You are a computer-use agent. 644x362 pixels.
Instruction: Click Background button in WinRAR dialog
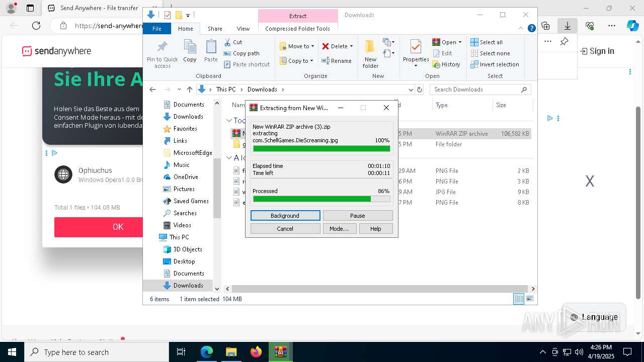click(x=285, y=216)
